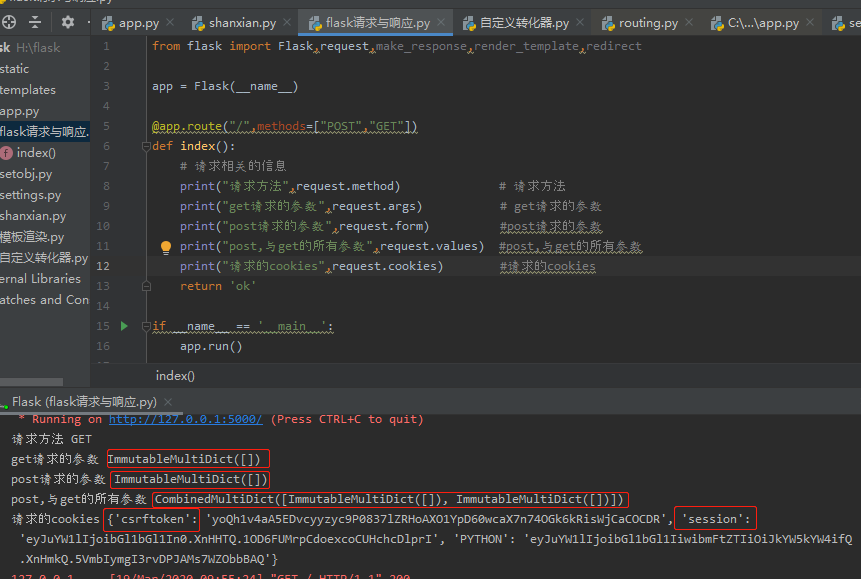Switch to the routing.py tab
This screenshot has height=579, width=861.
pos(648,23)
